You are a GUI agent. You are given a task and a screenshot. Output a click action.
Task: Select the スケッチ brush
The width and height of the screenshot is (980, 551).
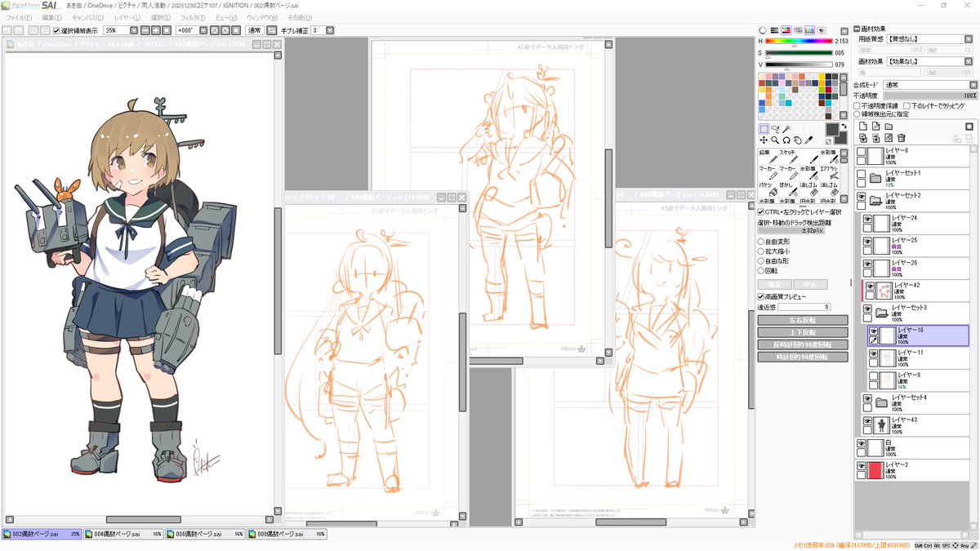[789, 156]
